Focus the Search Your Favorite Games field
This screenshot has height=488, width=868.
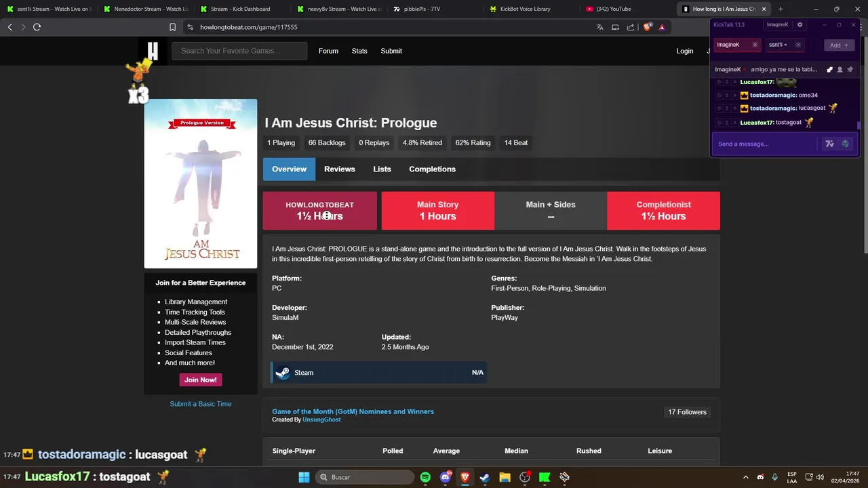pos(239,51)
